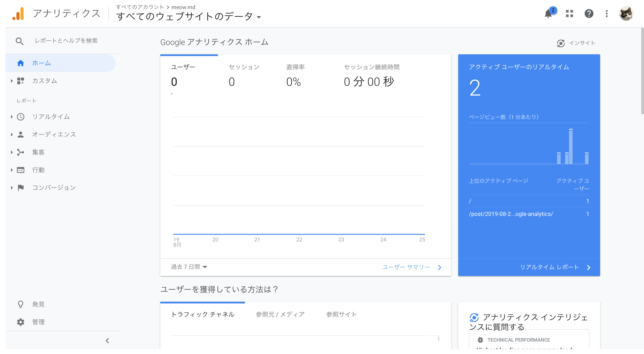Image resolution: width=644 pixels, height=354 pixels.
Task: Click the コンバージョン flag icon
Action: pos(20,188)
